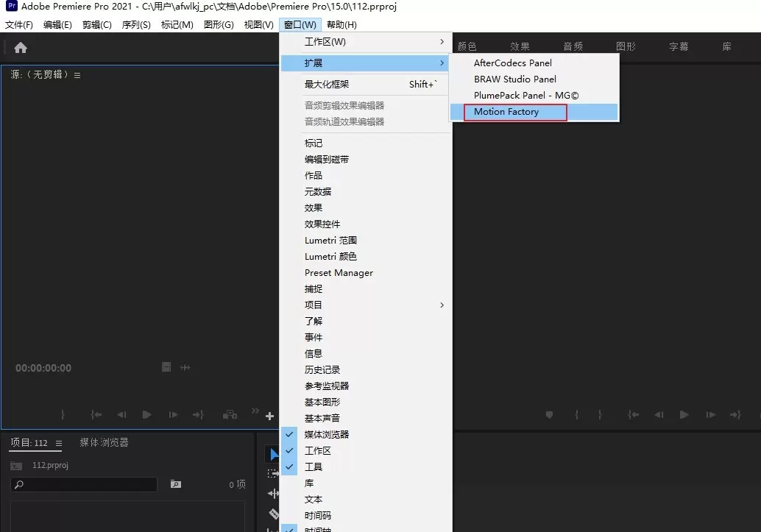
Task: Select 最大化框架 menu entry
Action: pyautogui.click(x=366, y=85)
